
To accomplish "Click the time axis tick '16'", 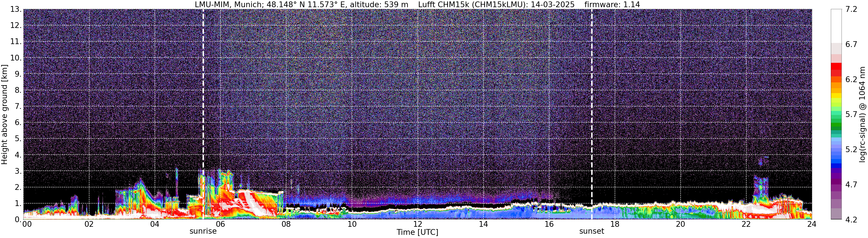I will [x=549, y=224].
